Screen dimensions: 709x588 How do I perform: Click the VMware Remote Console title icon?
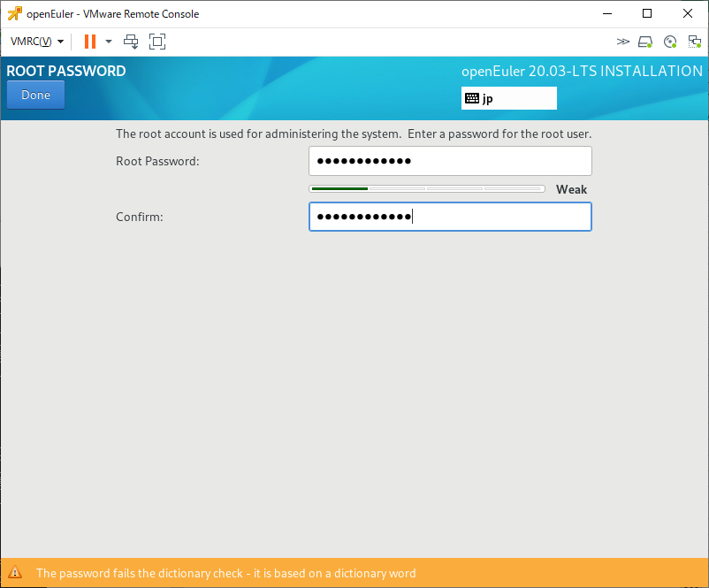point(15,13)
